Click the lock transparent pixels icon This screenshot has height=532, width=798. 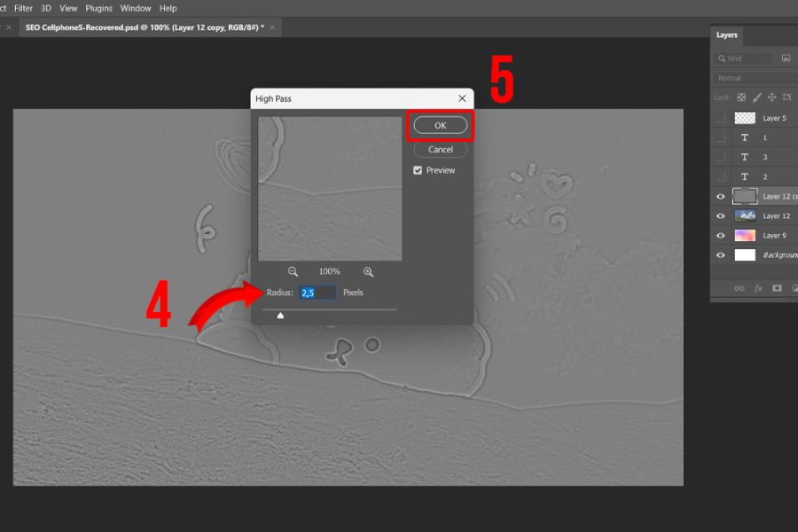(742, 98)
